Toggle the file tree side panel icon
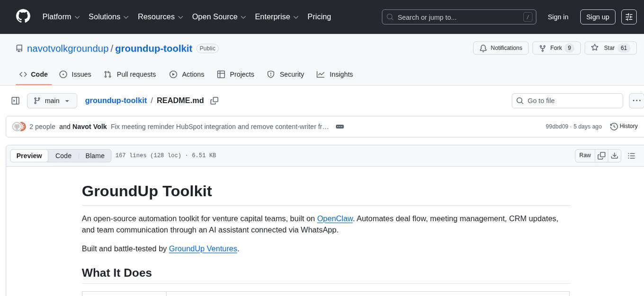 coord(16,101)
